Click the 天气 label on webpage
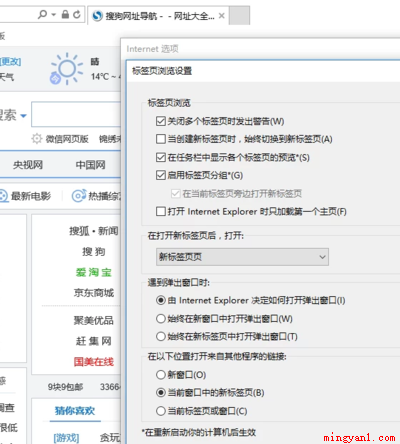400x444 pixels. click(x=7, y=77)
